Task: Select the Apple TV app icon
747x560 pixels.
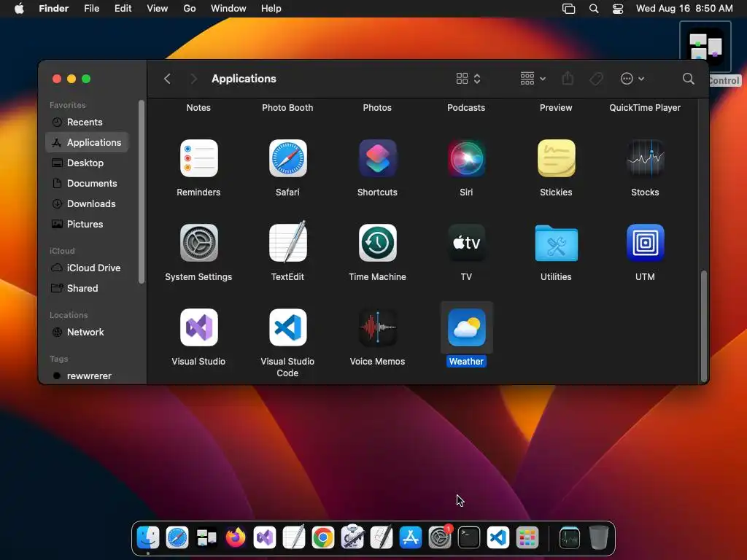Action: 466,243
